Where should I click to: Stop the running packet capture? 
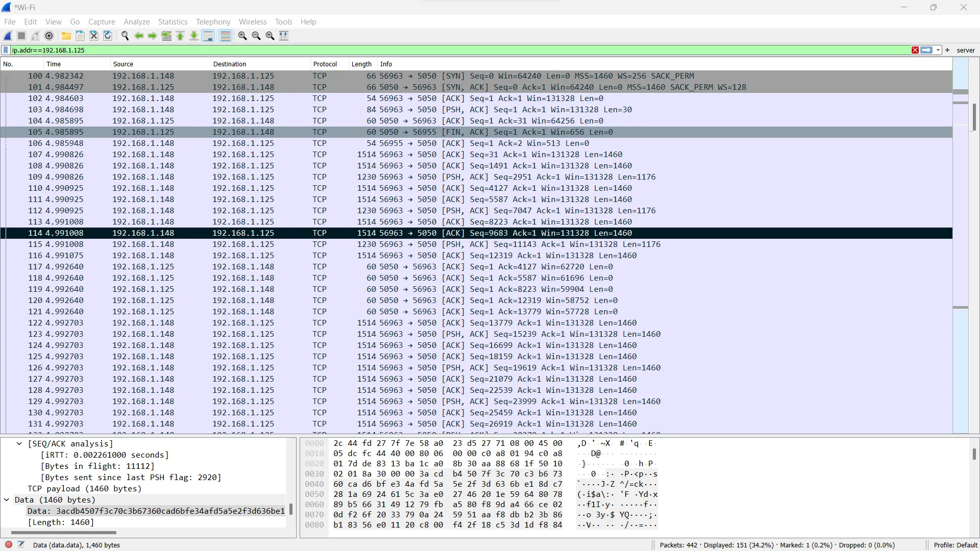click(21, 36)
